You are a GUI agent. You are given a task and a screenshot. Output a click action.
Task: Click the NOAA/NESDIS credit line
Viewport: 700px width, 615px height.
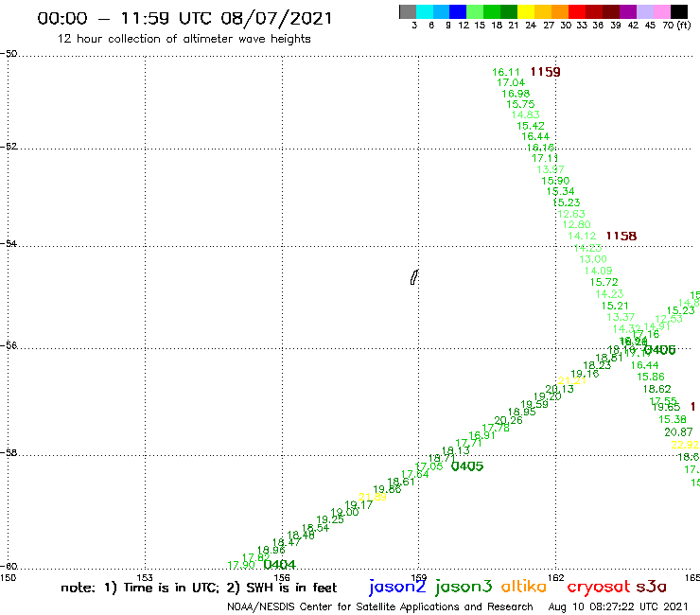click(x=380, y=607)
